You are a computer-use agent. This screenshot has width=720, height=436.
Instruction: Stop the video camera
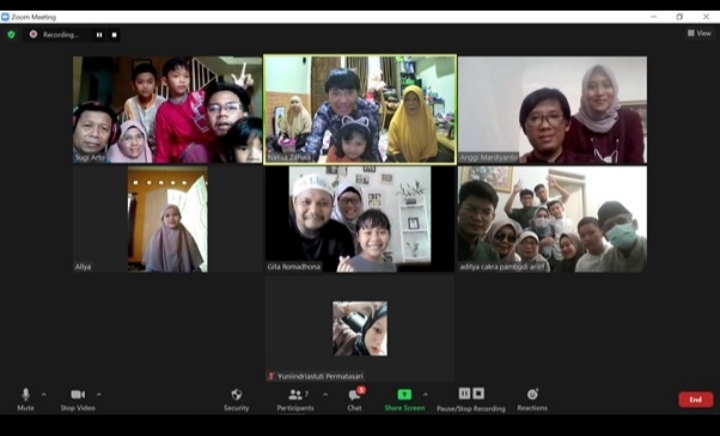click(77, 396)
